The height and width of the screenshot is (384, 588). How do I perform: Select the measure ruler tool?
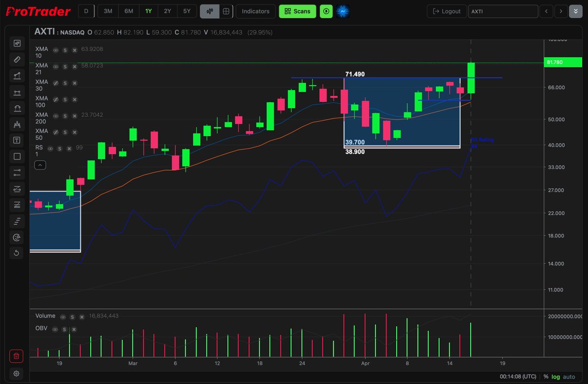click(17, 59)
